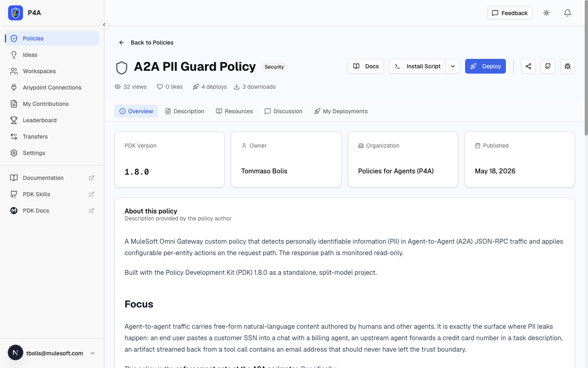Open My Contributions page
Screen dimensions: 588x368
pos(52,104)
